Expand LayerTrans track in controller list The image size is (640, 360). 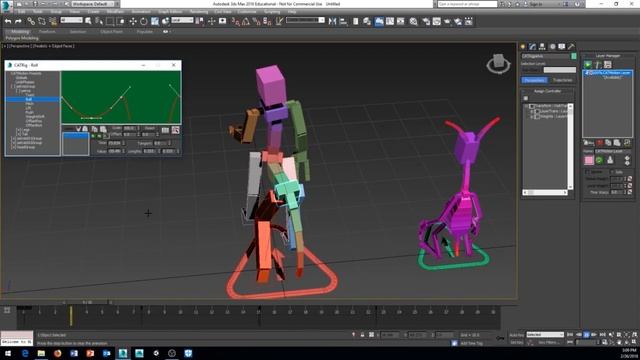[x=532, y=111]
